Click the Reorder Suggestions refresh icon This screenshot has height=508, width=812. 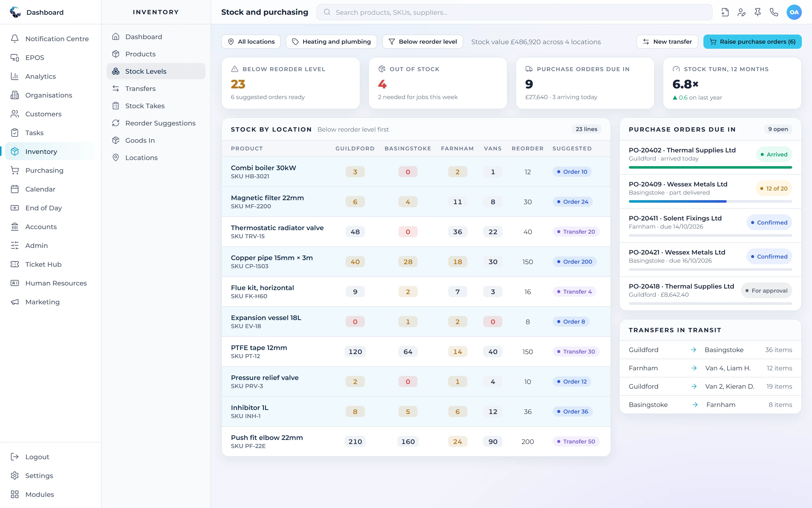[x=116, y=123]
